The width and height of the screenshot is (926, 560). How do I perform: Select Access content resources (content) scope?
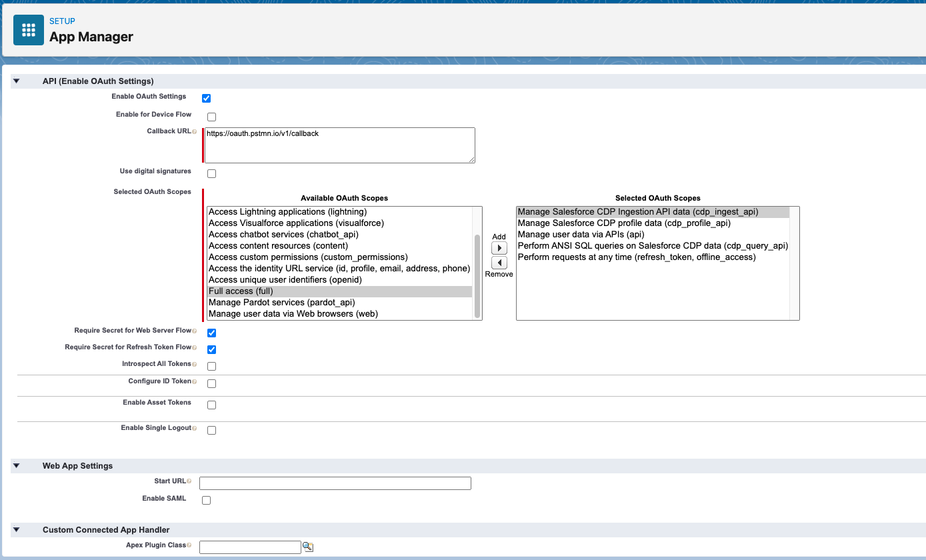(339, 246)
